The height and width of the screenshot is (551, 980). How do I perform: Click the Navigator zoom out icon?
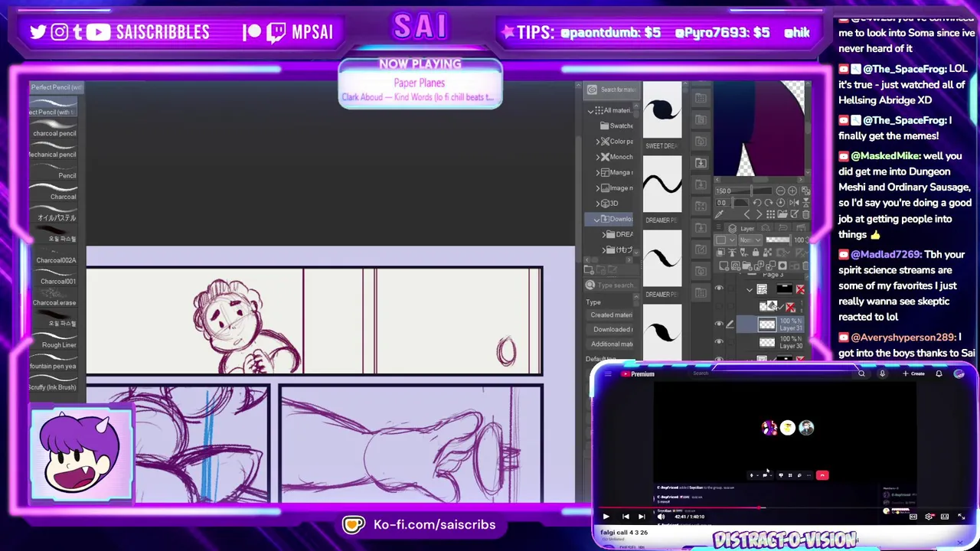780,191
